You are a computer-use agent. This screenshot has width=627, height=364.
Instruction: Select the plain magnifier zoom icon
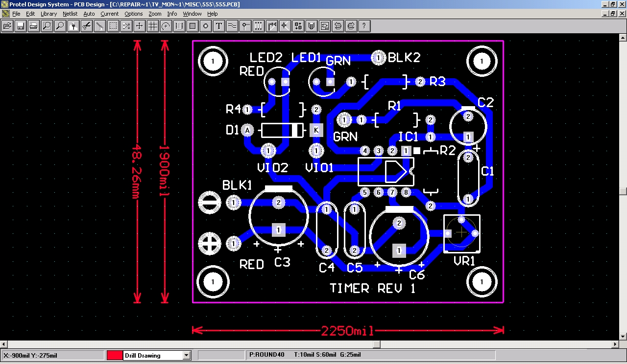(x=60, y=26)
